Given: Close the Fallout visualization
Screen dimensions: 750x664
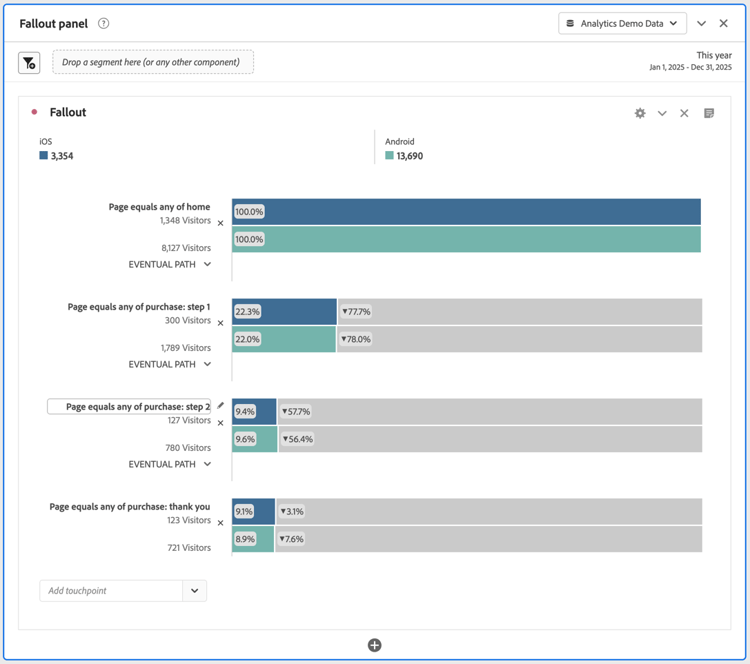Looking at the screenshot, I should click(x=684, y=113).
